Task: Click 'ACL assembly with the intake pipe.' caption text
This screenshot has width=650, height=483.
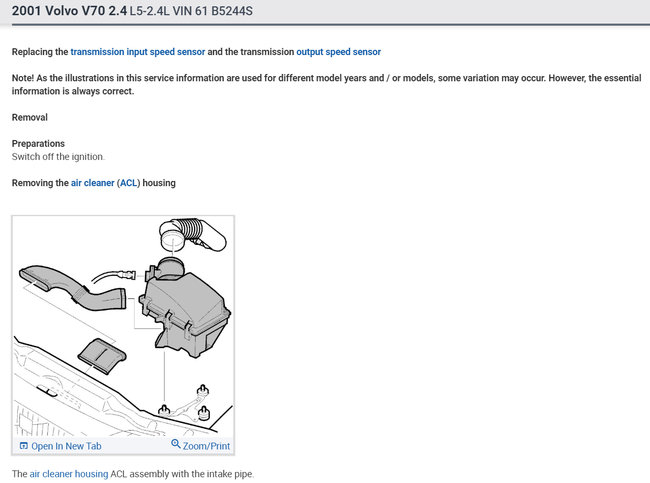Action: pos(182,474)
